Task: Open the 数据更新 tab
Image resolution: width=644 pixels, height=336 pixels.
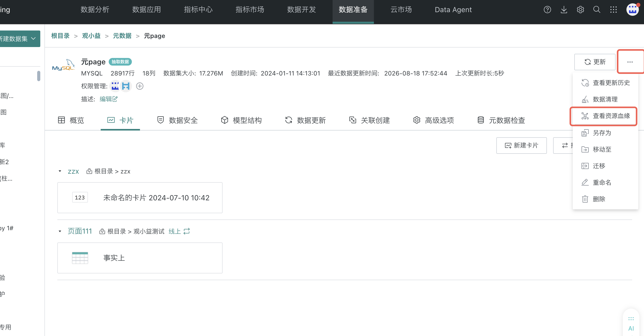Action: tap(305, 120)
